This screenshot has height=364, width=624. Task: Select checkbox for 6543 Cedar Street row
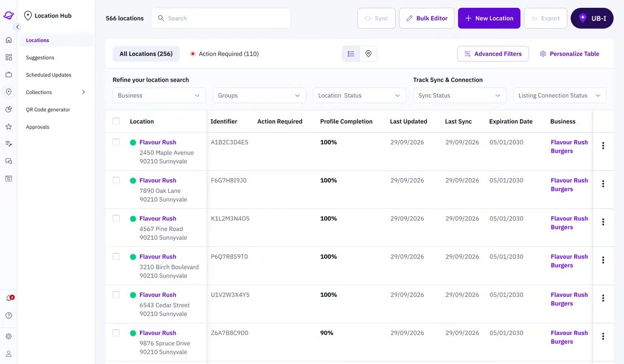(x=116, y=294)
